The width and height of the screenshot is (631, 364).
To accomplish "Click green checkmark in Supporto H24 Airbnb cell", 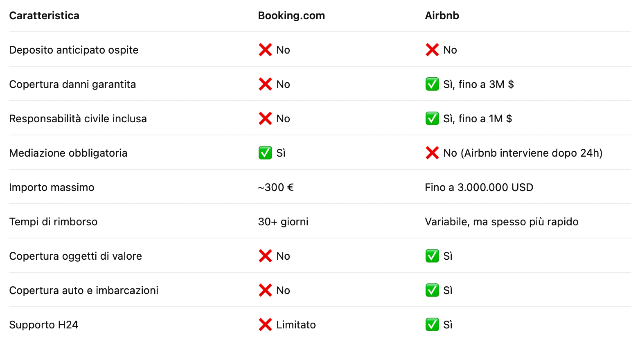I will click(432, 325).
